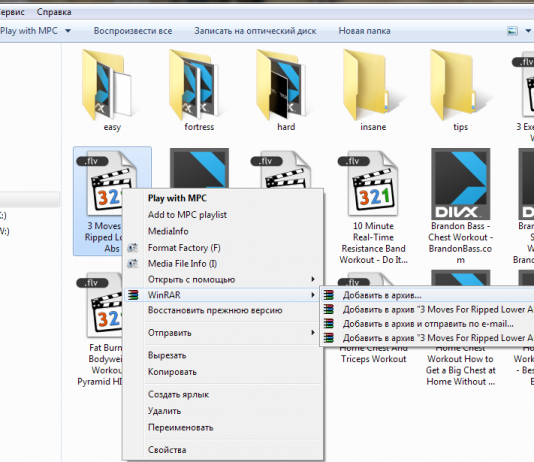Choose Восстановить прежнюю версию
This screenshot has height=462, width=534.
point(215,310)
